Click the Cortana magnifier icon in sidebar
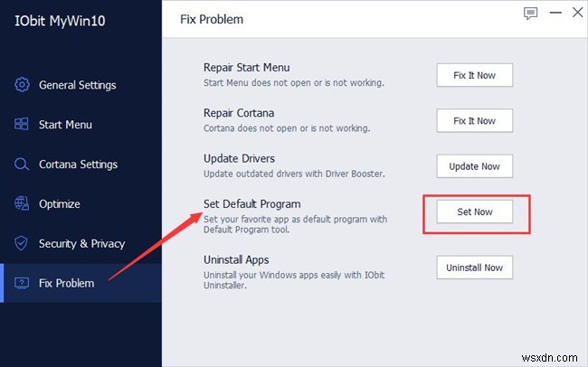 22,165
